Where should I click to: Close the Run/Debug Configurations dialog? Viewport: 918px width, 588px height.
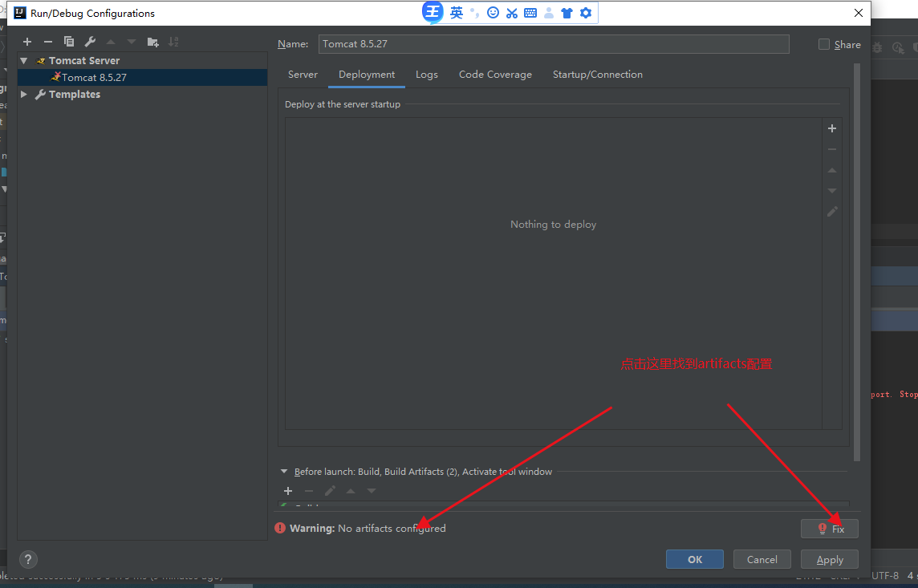tap(859, 13)
